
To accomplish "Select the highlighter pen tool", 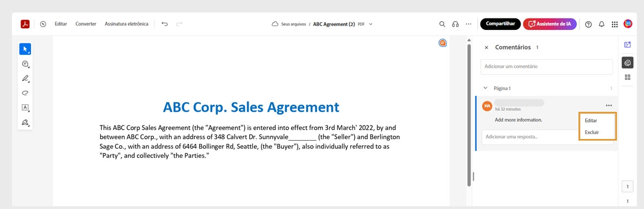I will (x=25, y=78).
